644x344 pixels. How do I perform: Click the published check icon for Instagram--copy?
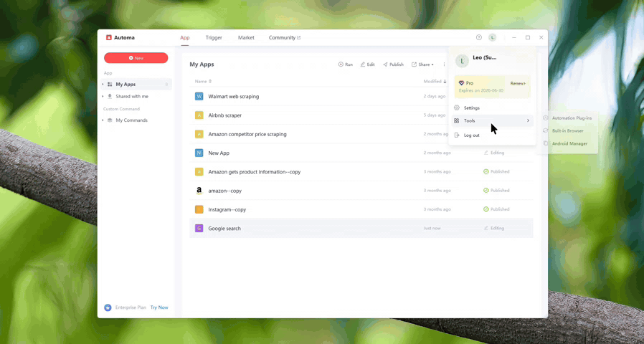pos(486,209)
